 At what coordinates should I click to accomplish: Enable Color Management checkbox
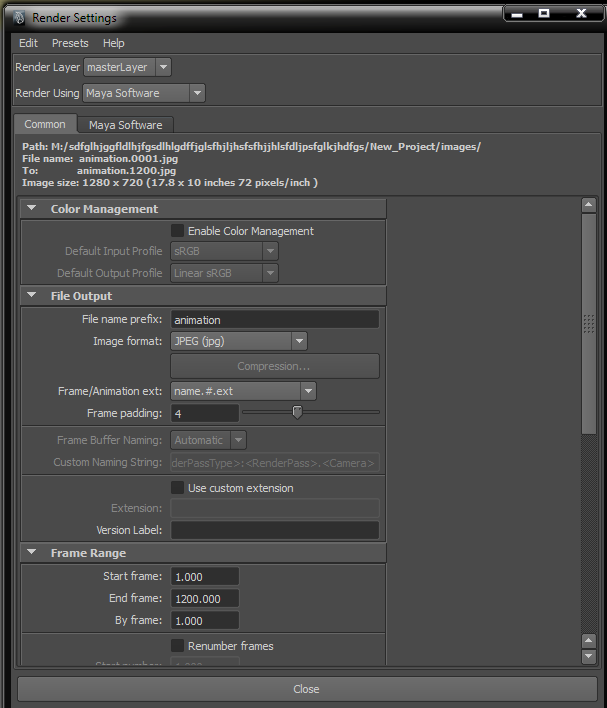coord(177,231)
